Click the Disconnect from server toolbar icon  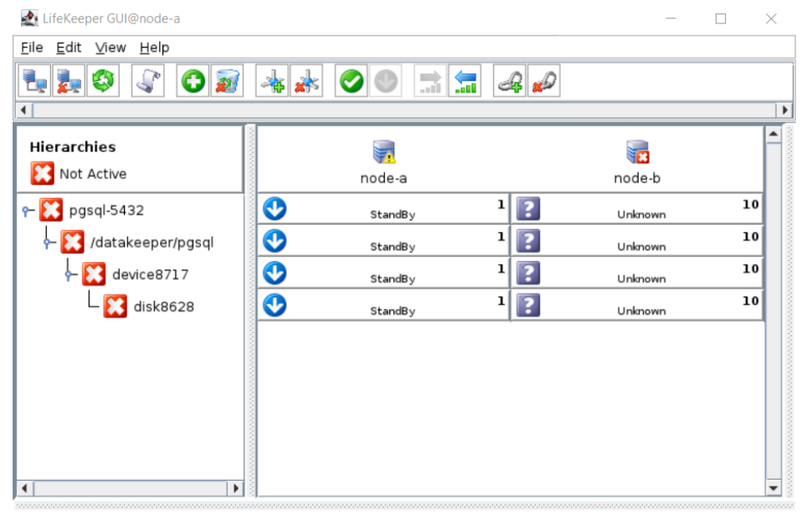point(69,81)
